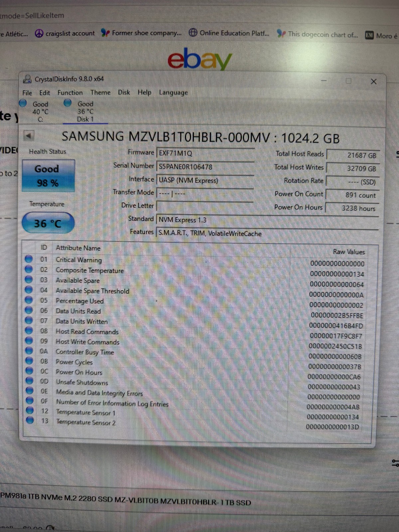This screenshot has height=532, width=399.
Task: Click the status dot for Host Write Commands
Action: click(29, 340)
